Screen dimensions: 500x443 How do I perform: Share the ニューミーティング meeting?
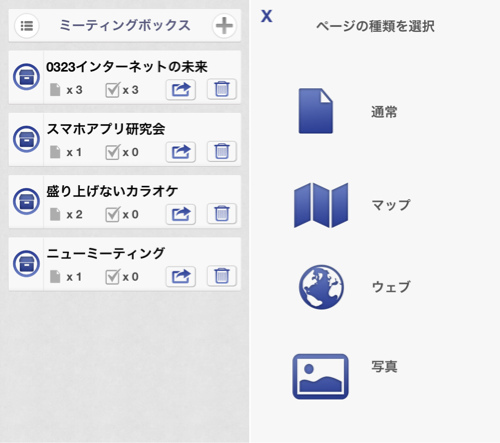coord(181,276)
